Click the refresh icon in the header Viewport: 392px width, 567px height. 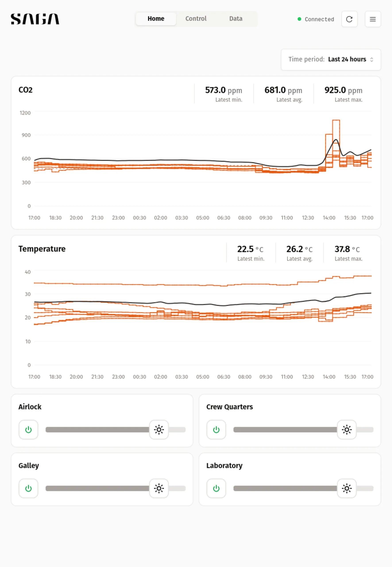pyautogui.click(x=349, y=19)
